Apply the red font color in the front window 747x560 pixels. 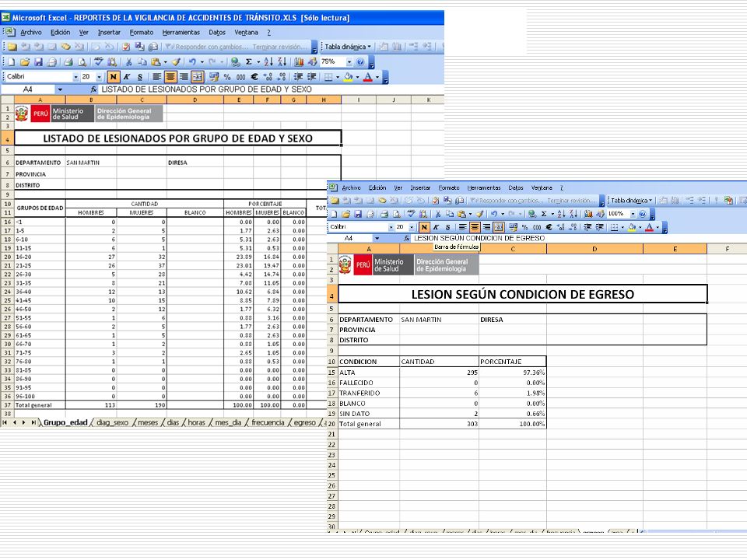pyautogui.click(x=649, y=227)
